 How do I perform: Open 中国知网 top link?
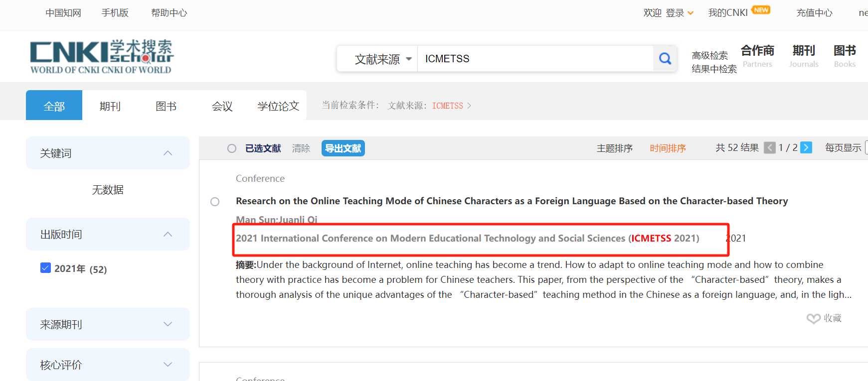63,13
